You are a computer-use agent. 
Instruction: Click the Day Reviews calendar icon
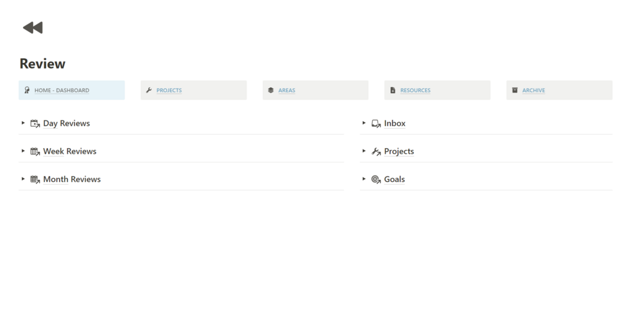point(35,124)
